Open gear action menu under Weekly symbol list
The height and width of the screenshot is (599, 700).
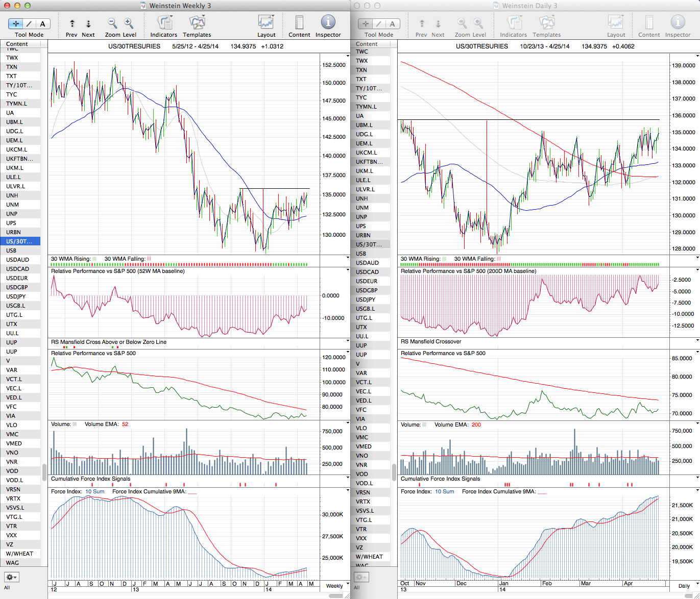point(11,577)
